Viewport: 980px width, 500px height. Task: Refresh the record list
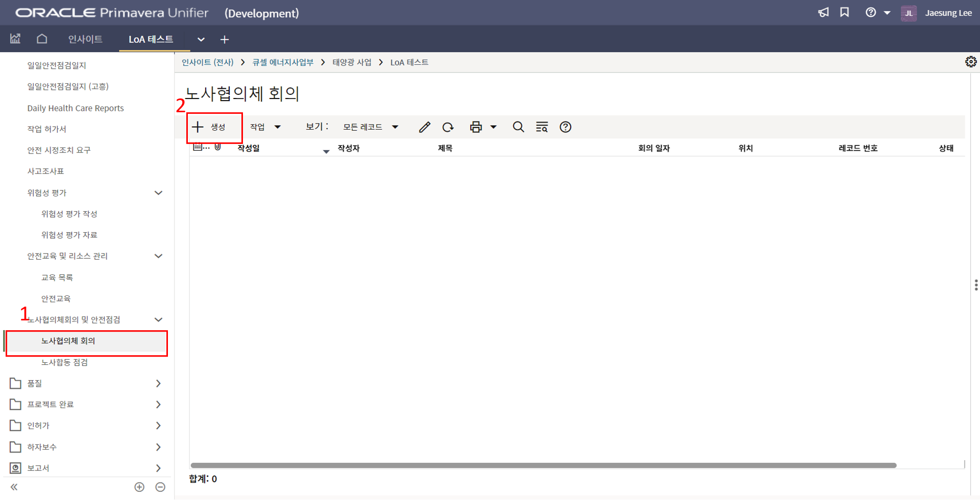tap(448, 127)
